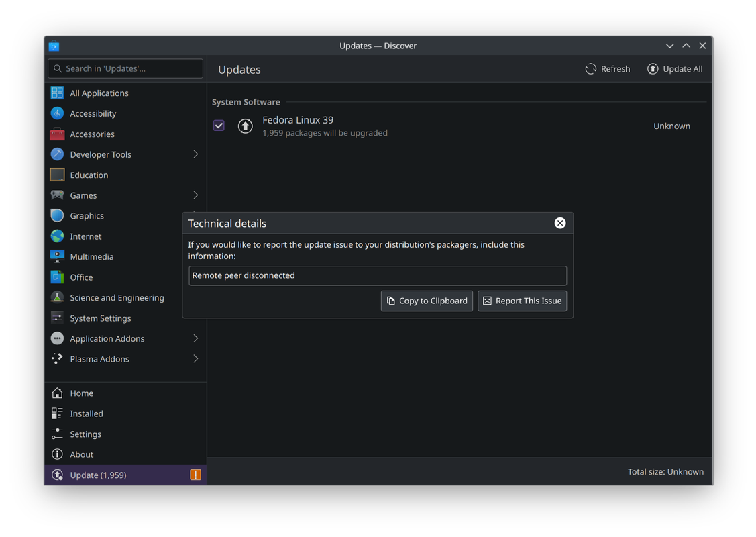Image resolution: width=756 pixels, height=537 pixels.
Task: Open All Applications category
Action: pos(125,93)
